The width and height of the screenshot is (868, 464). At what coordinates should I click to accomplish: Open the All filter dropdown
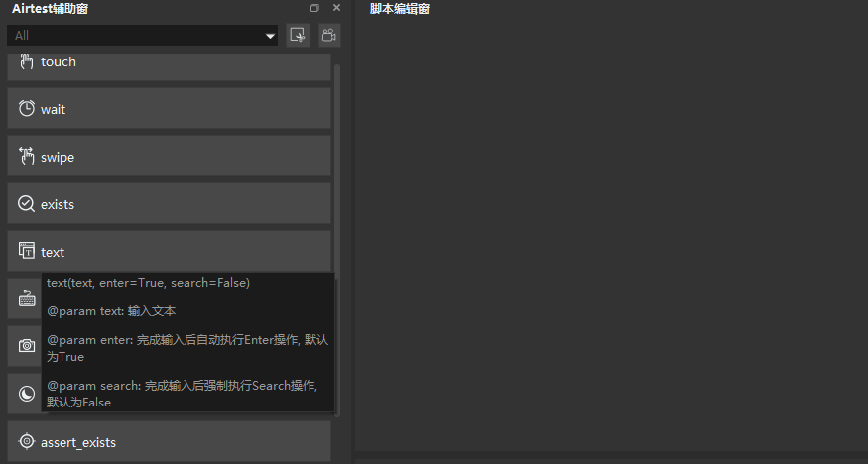coord(142,36)
